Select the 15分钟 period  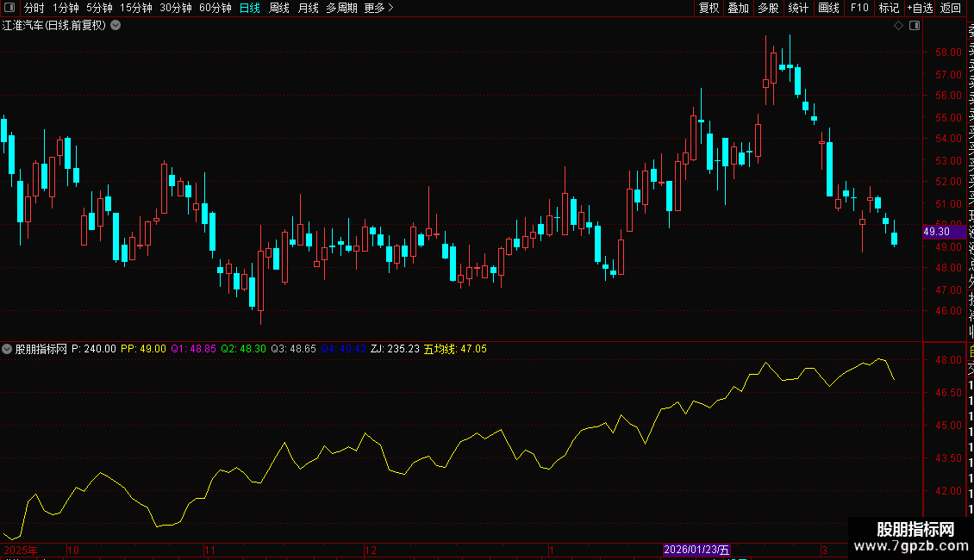point(136,8)
